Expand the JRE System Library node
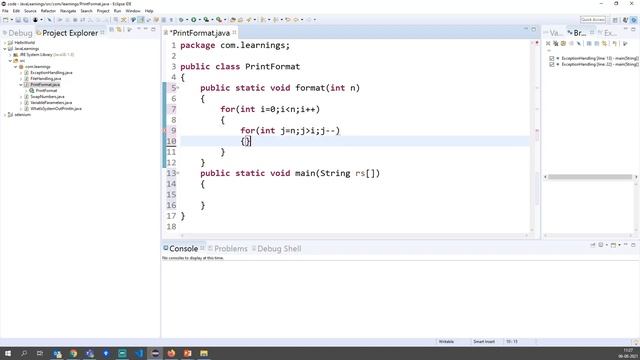This screenshot has height=360, width=640. [10, 54]
